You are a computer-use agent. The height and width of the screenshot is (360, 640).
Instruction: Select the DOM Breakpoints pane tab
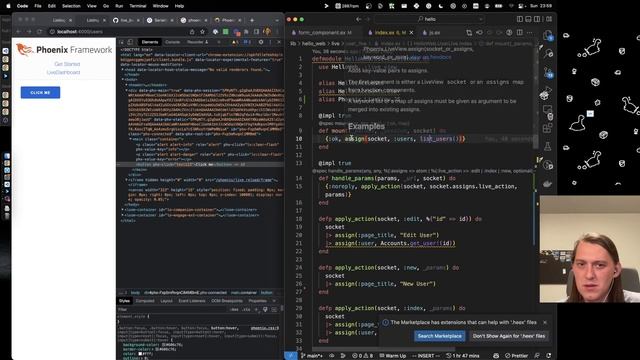point(227,301)
